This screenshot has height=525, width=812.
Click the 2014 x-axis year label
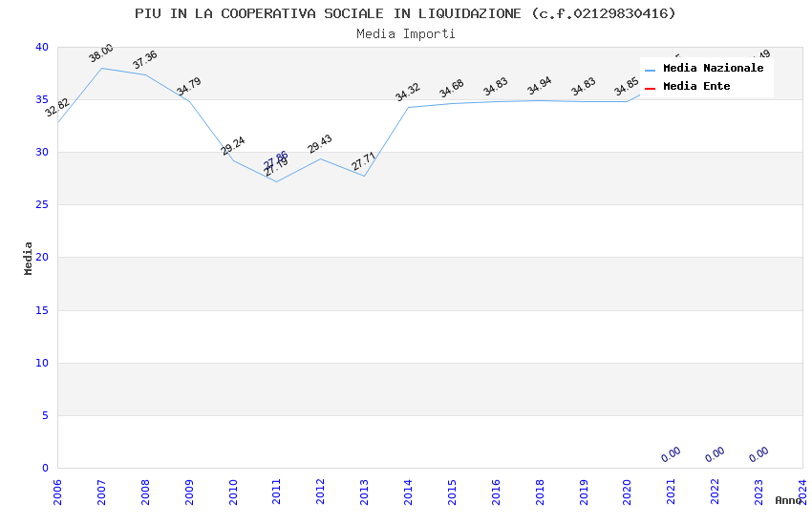(x=408, y=492)
